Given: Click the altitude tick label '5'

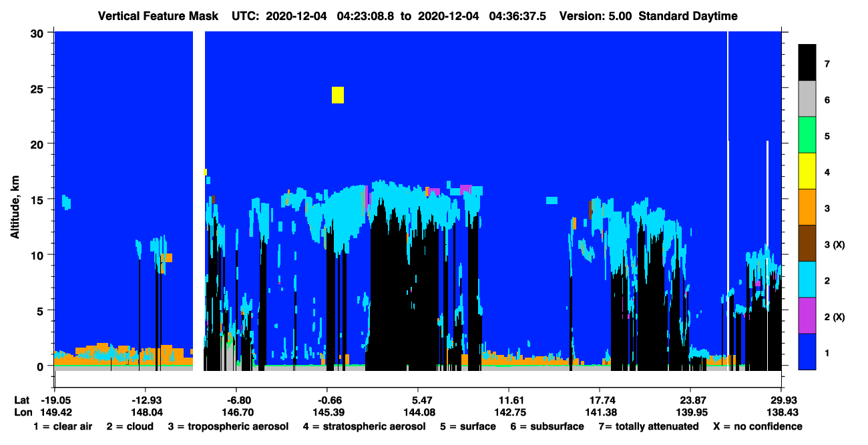Looking at the screenshot, I should [x=41, y=310].
